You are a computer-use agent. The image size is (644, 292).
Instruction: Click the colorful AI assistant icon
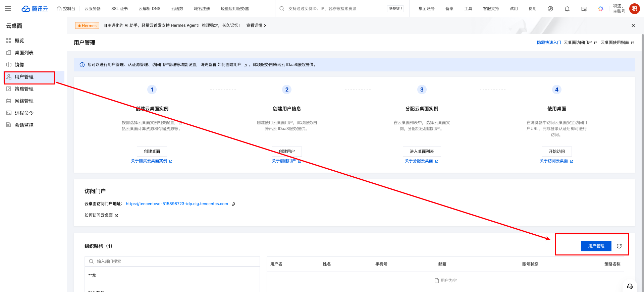tap(601, 9)
